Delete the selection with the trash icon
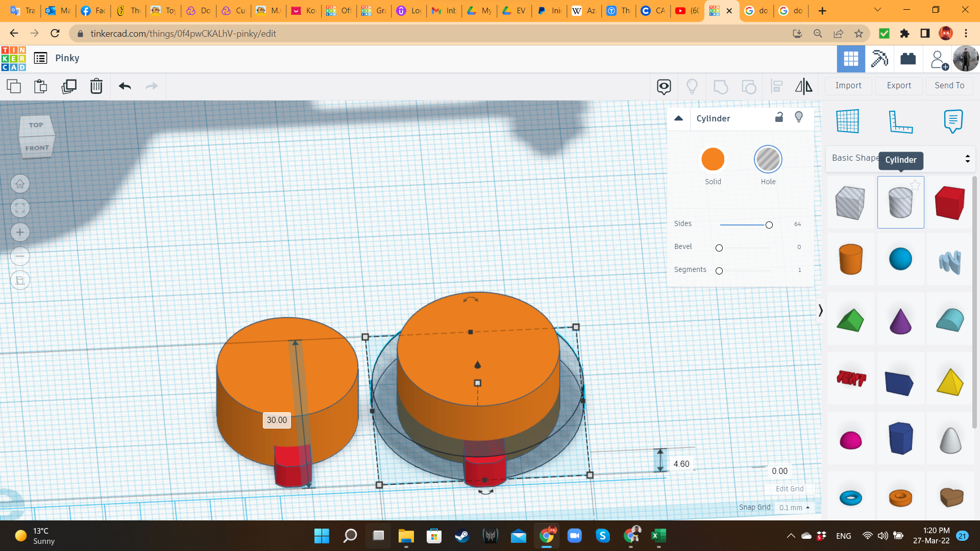Screen dimensions: 980x551 tap(96, 86)
